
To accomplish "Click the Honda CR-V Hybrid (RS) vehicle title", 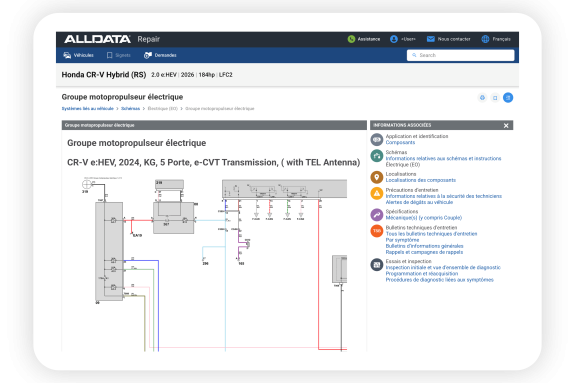I will [x=104, y=75].
